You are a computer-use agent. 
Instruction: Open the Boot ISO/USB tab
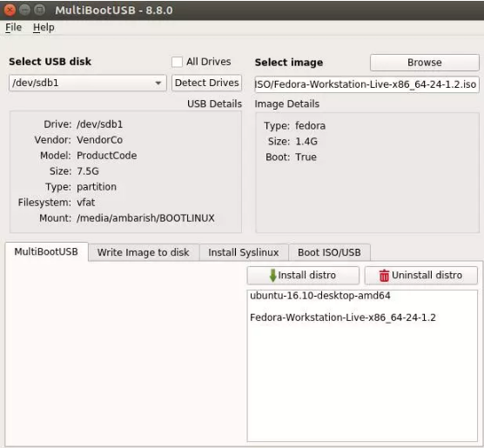click(x=329, y=252)
